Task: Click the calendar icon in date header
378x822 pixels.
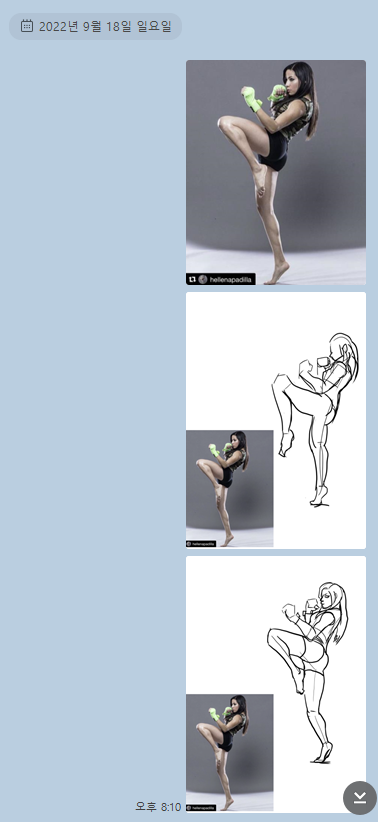Action: point(27,26)
